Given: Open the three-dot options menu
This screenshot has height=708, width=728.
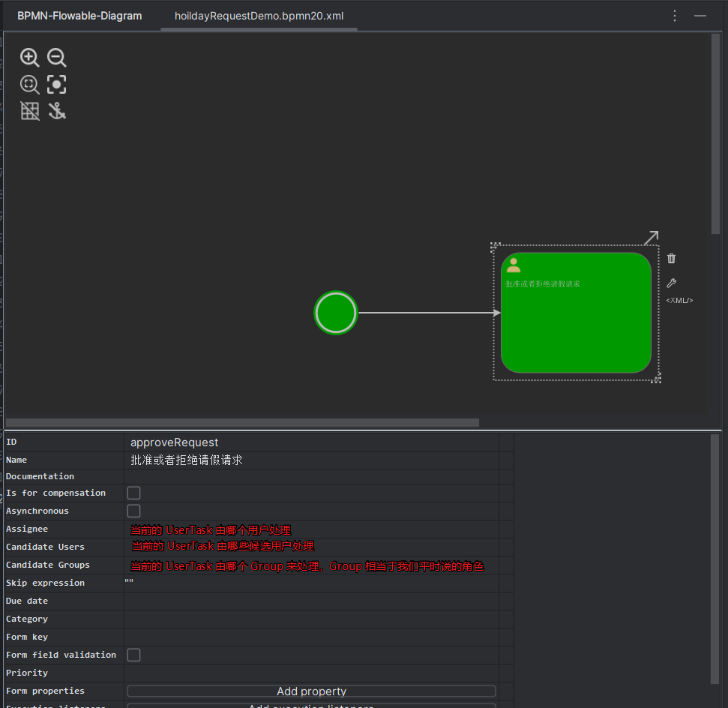Looking at the screenshot, I should coord(675,16).
